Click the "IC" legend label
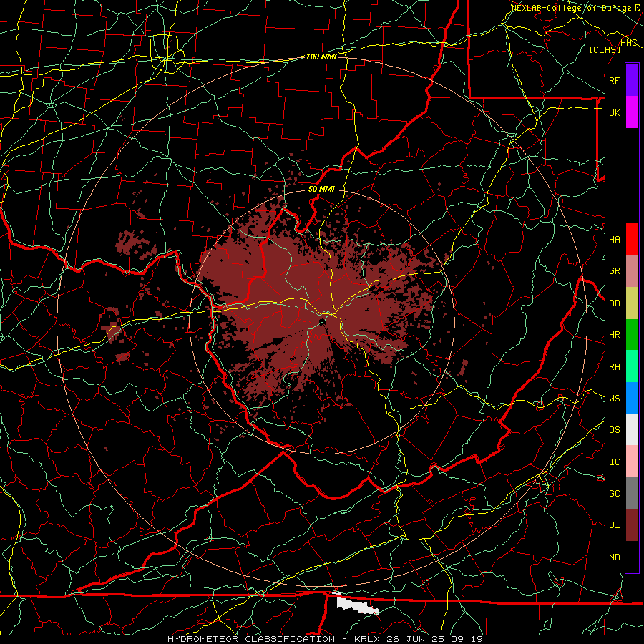The width and height of the screenshot is (644, 644). 614,462
